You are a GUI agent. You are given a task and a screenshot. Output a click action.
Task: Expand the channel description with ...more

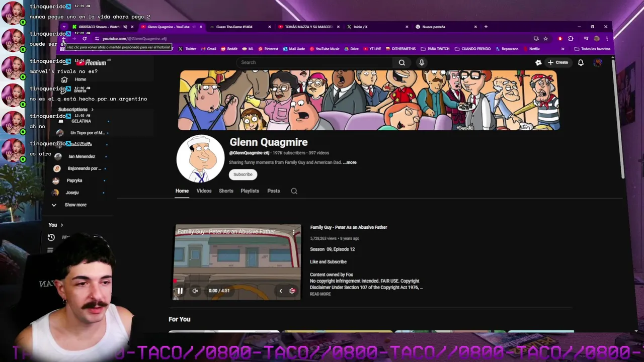click(350, 162)
